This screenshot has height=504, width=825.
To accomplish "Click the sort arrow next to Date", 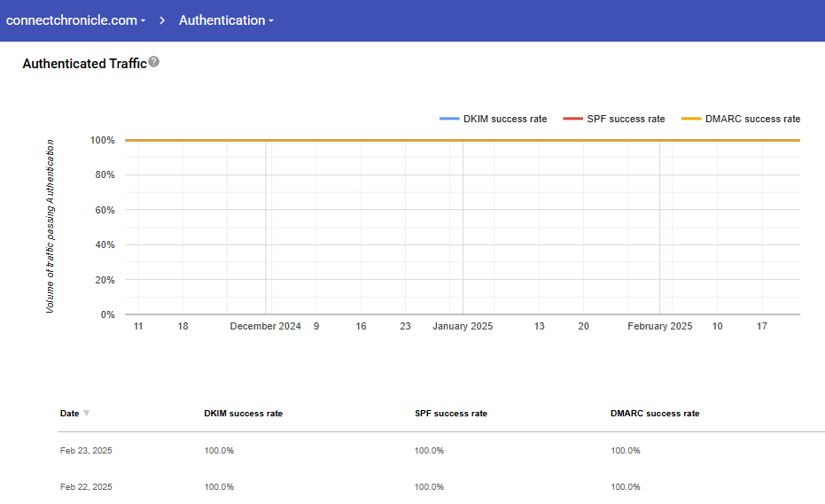I will tap(86, 414).
